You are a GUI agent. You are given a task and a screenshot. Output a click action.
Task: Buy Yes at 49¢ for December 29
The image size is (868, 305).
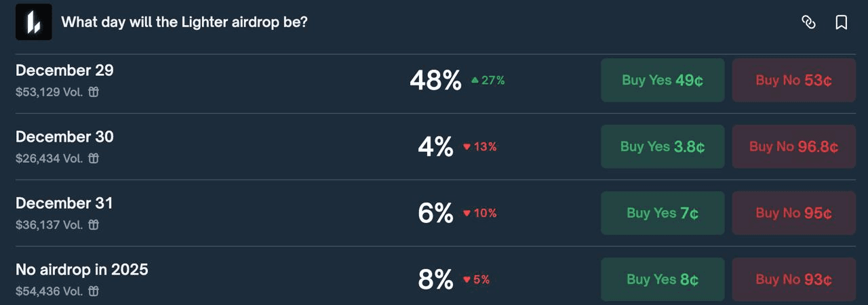pyautogui.click(x=663, y=80)
